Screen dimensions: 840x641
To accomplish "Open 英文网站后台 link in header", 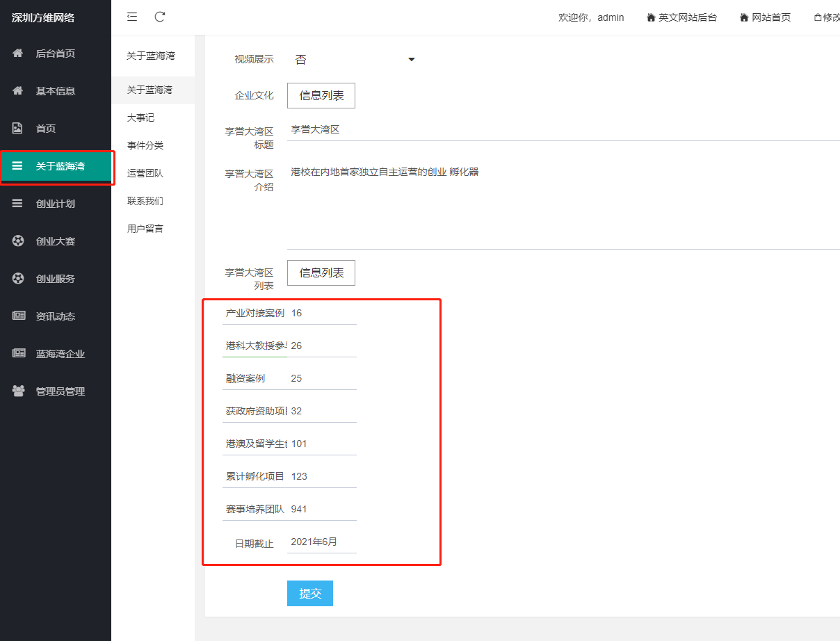I will point(681,17).
